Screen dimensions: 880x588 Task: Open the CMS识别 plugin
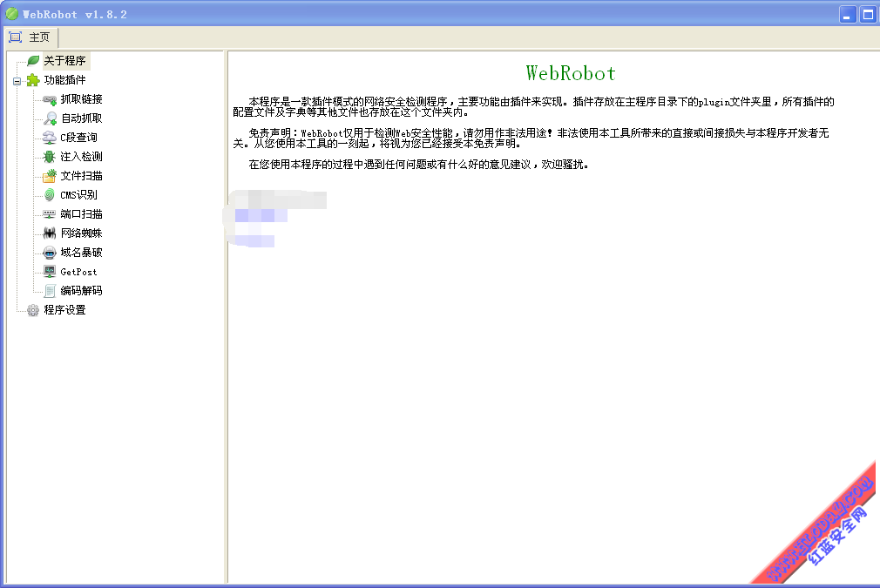(78, 194)
